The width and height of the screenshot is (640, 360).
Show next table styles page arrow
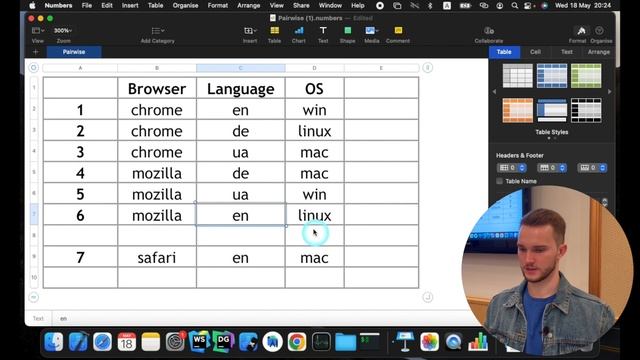click(609, 92)
